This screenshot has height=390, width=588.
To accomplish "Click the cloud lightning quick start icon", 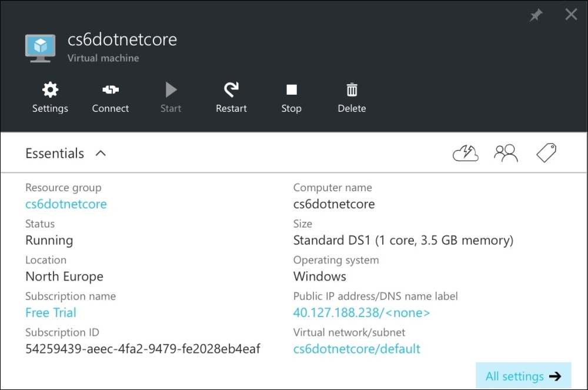I will pos(465,153).
